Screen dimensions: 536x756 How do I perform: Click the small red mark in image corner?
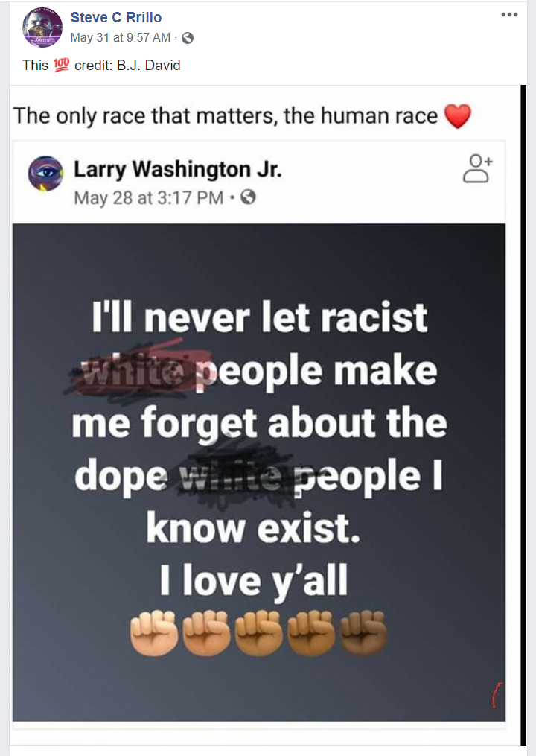click(x=497, y=695)
